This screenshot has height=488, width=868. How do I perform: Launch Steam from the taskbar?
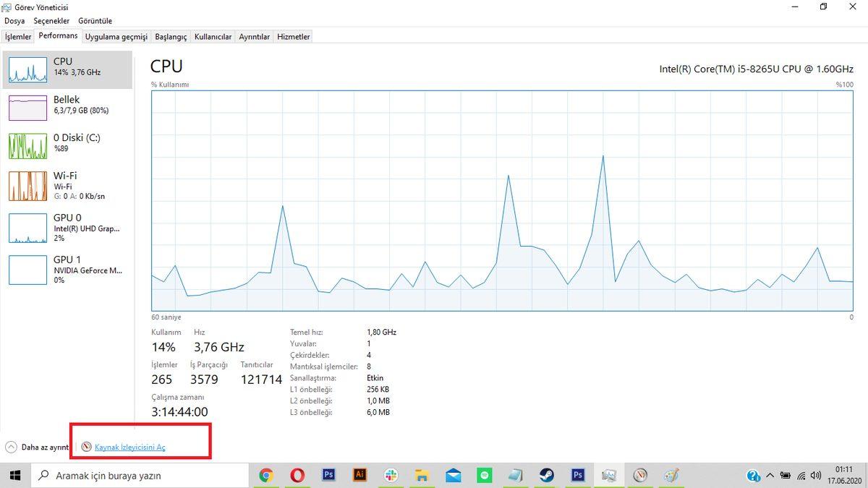pos(546,476)
